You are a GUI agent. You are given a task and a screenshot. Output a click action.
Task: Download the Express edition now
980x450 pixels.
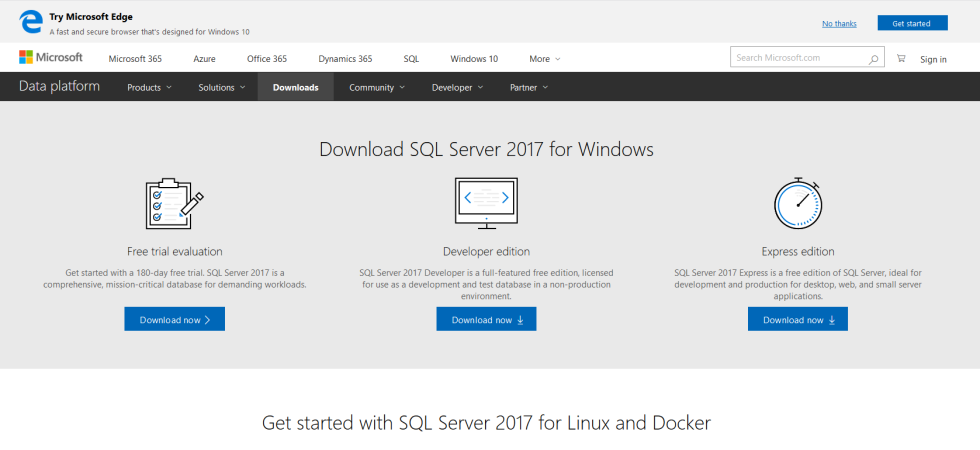click(798, 320)
